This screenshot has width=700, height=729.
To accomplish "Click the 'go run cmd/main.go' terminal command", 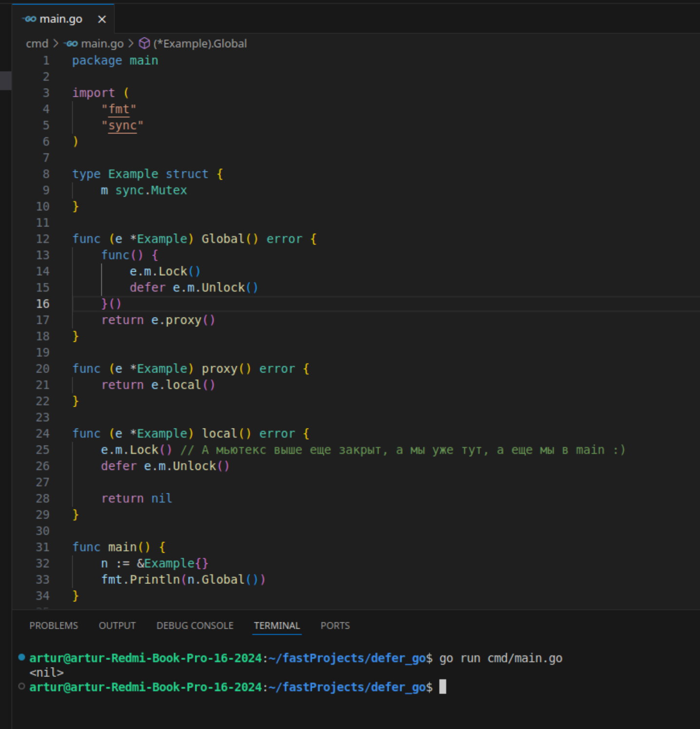I will click(501, 658).
